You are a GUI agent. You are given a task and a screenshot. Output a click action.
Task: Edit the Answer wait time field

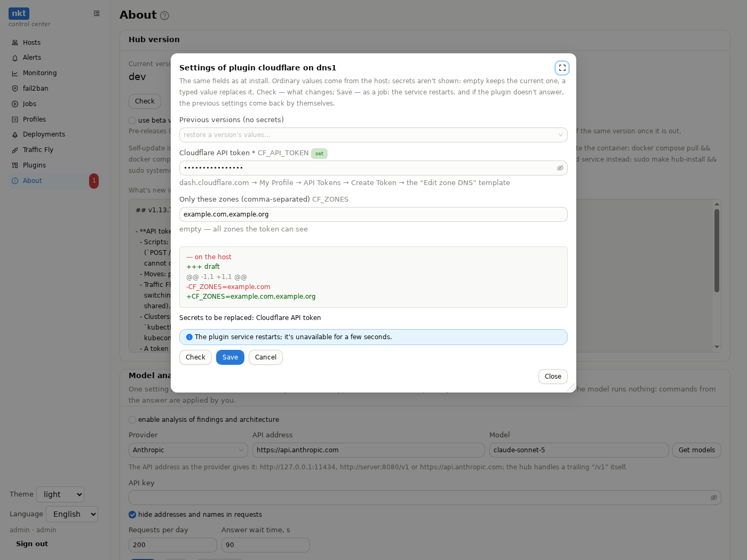tap(266, 545)
